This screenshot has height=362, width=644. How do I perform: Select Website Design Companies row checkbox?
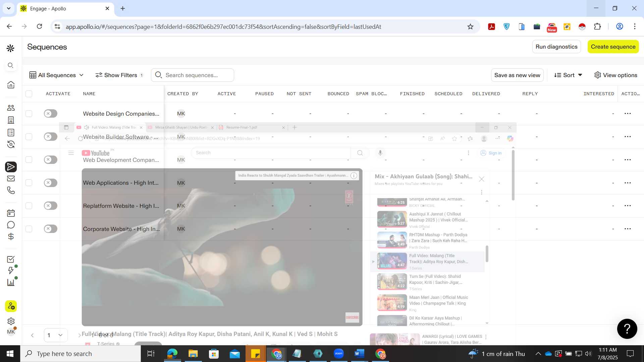pos(29,114)
